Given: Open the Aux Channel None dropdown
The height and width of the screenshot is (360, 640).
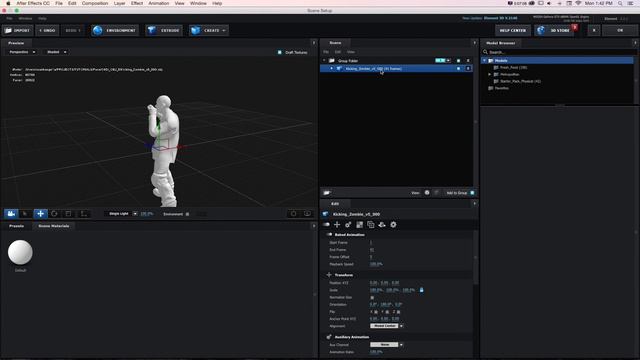Looking at the screenshot, I should (x=387, y=344).
